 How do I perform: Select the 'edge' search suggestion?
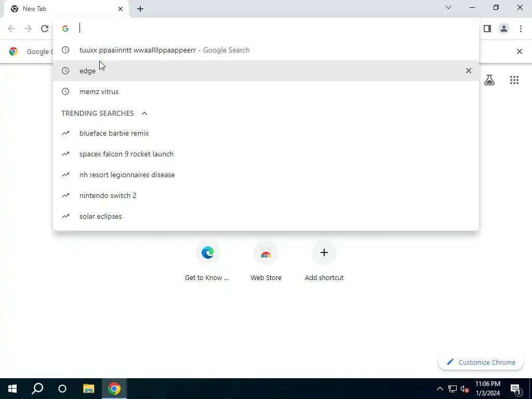[x=266, y=71]
